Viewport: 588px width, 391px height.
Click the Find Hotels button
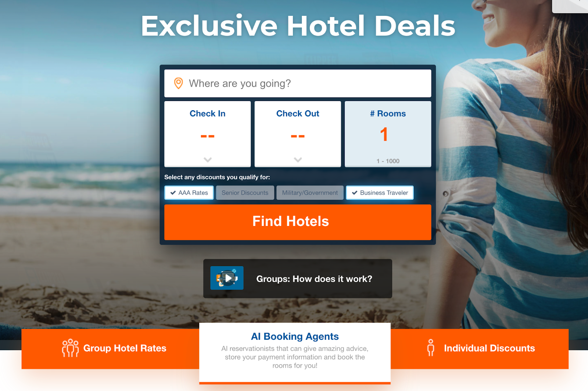(298, 222)
